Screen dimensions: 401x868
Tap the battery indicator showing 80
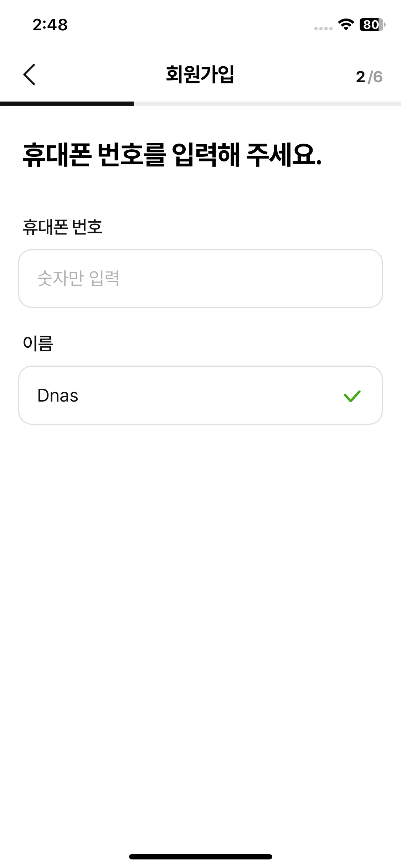pyautogui.click(x=372, y=25)
